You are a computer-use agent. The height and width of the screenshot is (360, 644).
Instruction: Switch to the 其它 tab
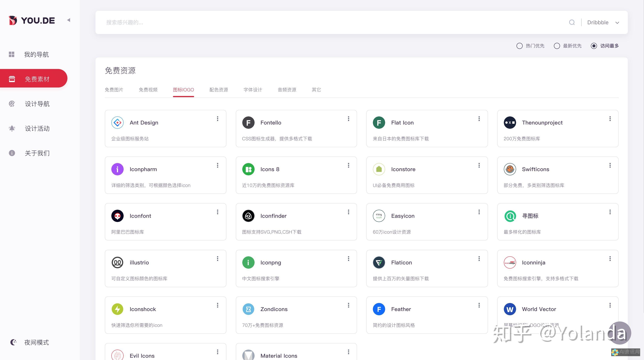(316, 90)
